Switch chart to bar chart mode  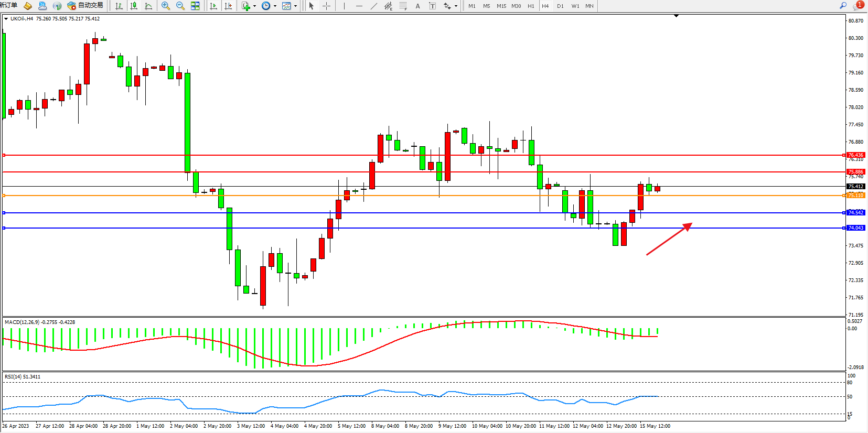click(x=119, y=6)
